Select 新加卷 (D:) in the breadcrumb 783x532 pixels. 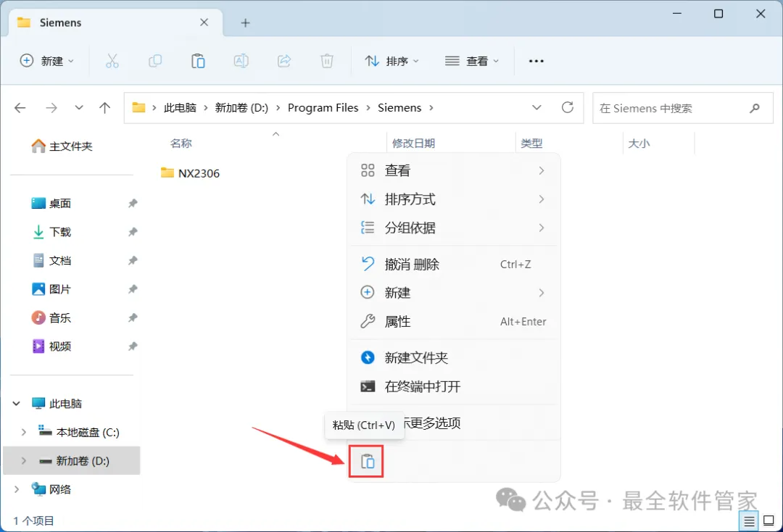[241, 108]
